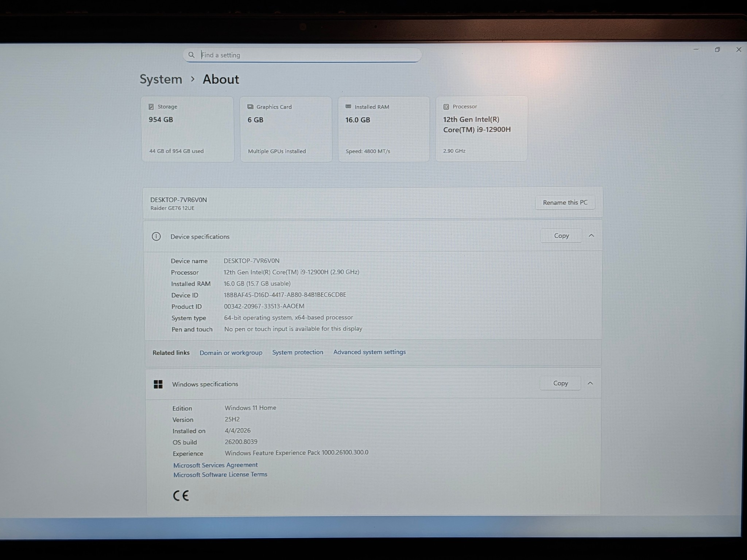Go back to System breadcrumb
Viewport: 747px width, 560px height.
tap(161, 79)
